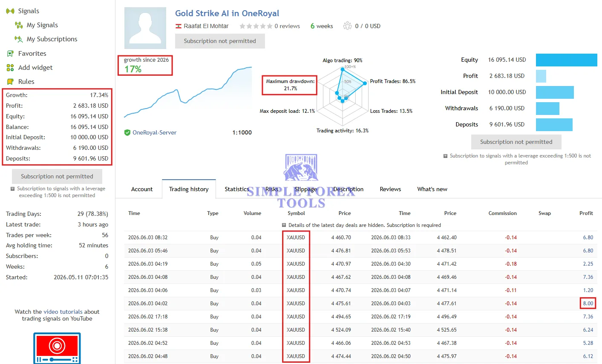Click the green OneRoyal-Server verified shield icon

[127, 132]
